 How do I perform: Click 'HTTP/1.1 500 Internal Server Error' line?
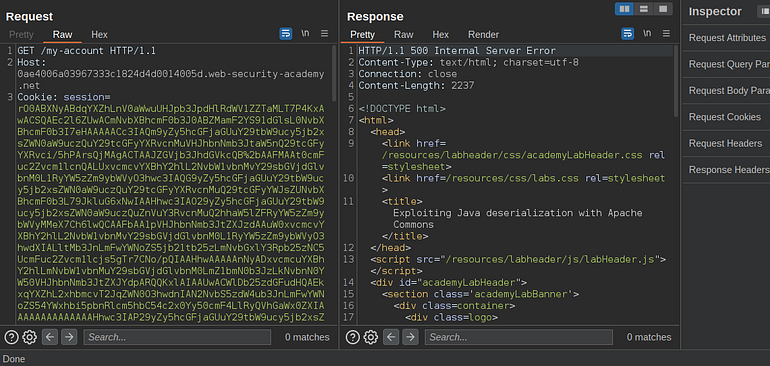(457, 51)
